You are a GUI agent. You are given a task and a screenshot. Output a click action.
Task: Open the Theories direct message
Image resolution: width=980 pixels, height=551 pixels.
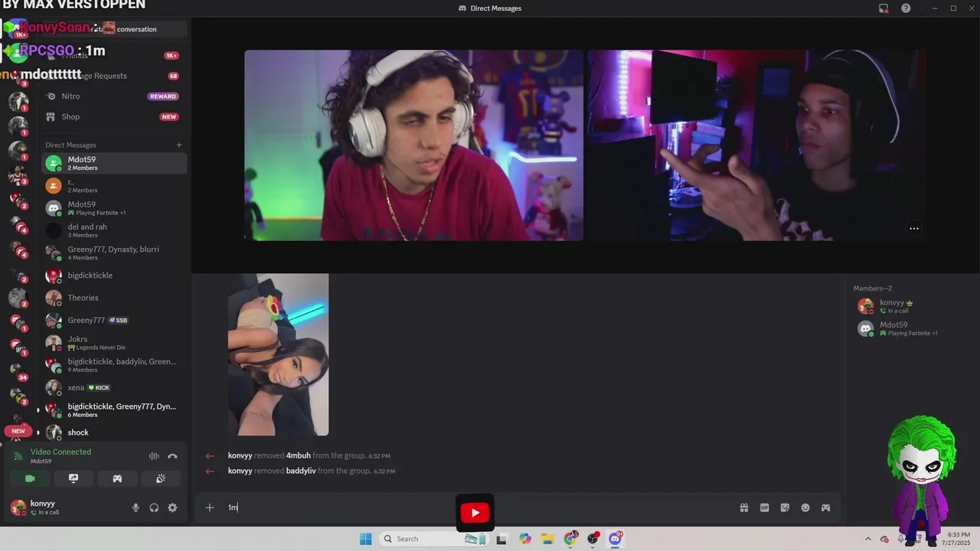[114, 298]
